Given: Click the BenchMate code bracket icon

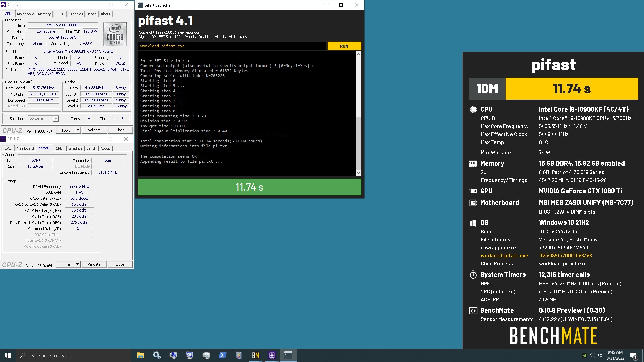Looking at the screenshot, I should 473,311.
